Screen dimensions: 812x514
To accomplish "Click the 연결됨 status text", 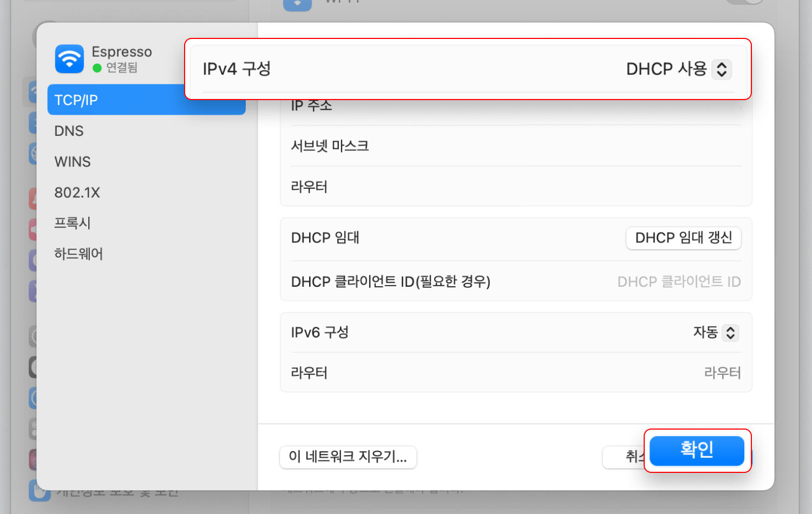I will [122, 68].
